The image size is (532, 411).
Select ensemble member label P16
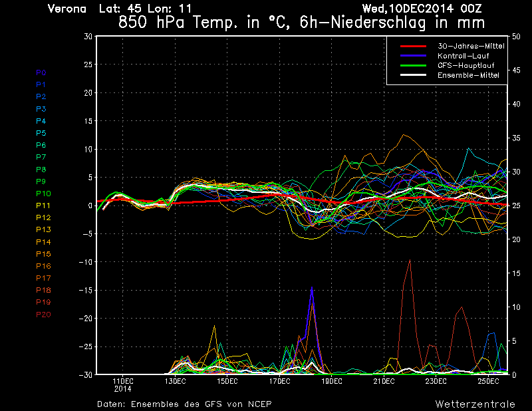point(43,266)
